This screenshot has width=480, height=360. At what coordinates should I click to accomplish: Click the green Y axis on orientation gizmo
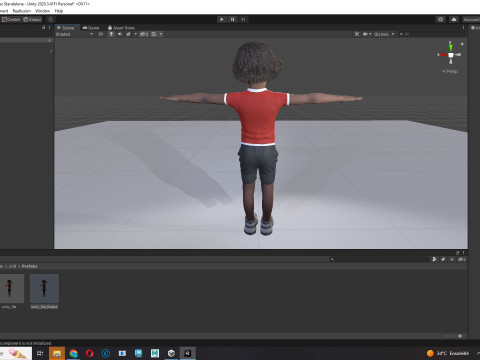coord(451,47)
